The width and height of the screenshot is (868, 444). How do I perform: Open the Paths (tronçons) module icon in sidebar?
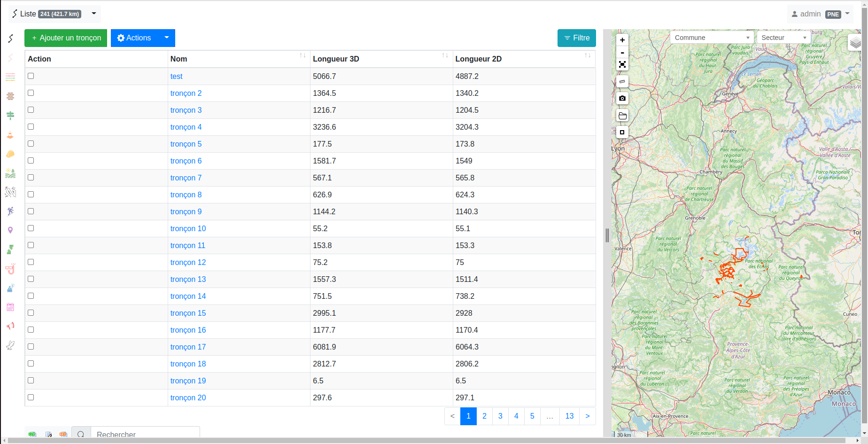point(10,39)
